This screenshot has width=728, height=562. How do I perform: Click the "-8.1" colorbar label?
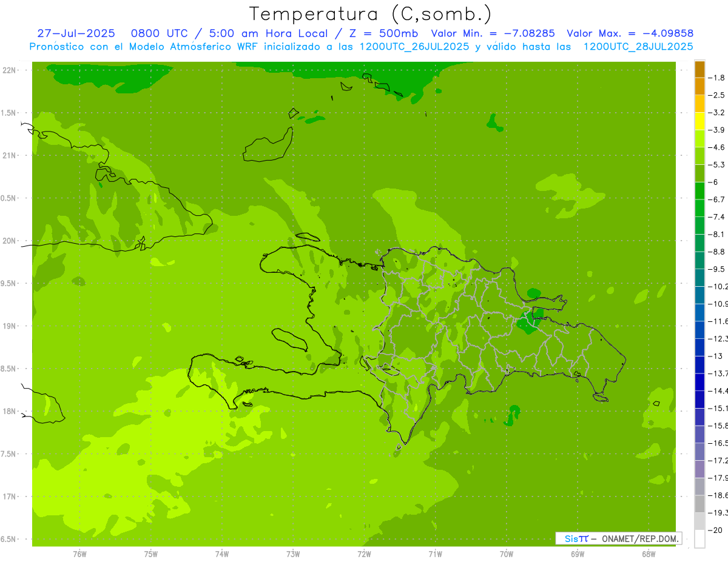[717, 235]
